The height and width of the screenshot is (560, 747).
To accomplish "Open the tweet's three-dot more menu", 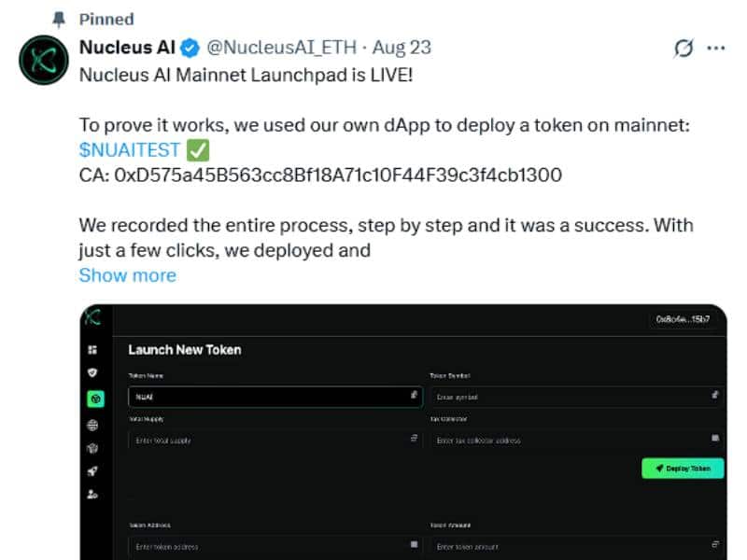I will click(716, 48).
